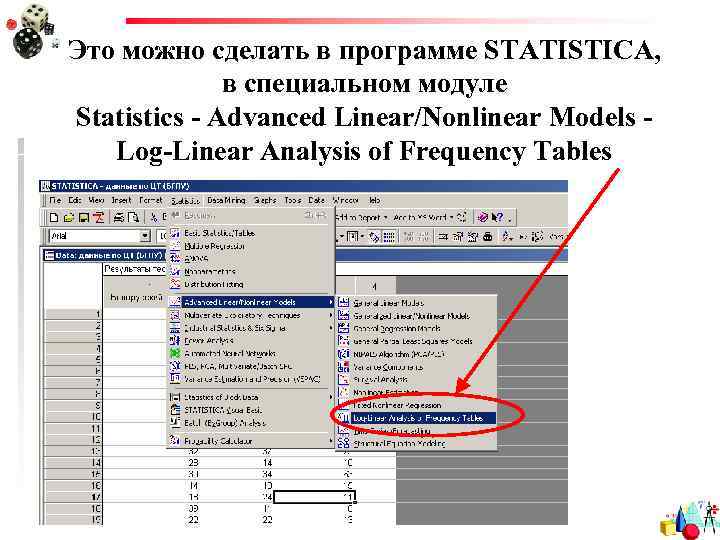The height and width of the screenshot is (540, 720).
Task: Click the Print toolbar icon
Action: [118, 217]
